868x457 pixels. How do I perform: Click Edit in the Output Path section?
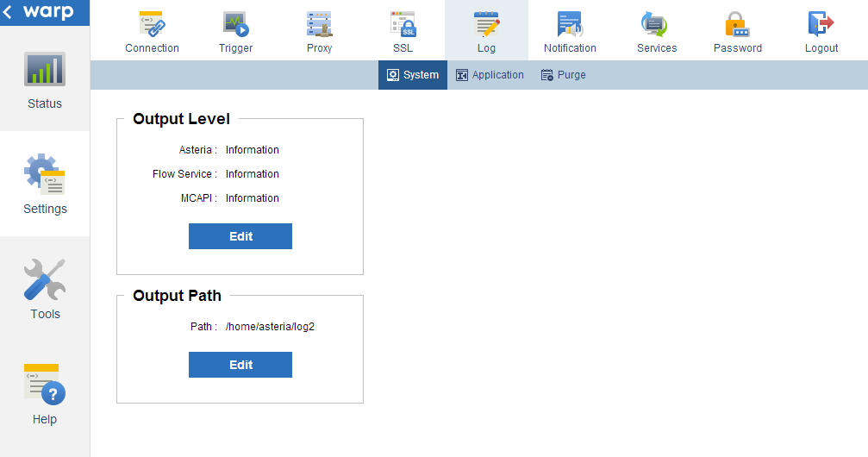click(x=240, y=365)
